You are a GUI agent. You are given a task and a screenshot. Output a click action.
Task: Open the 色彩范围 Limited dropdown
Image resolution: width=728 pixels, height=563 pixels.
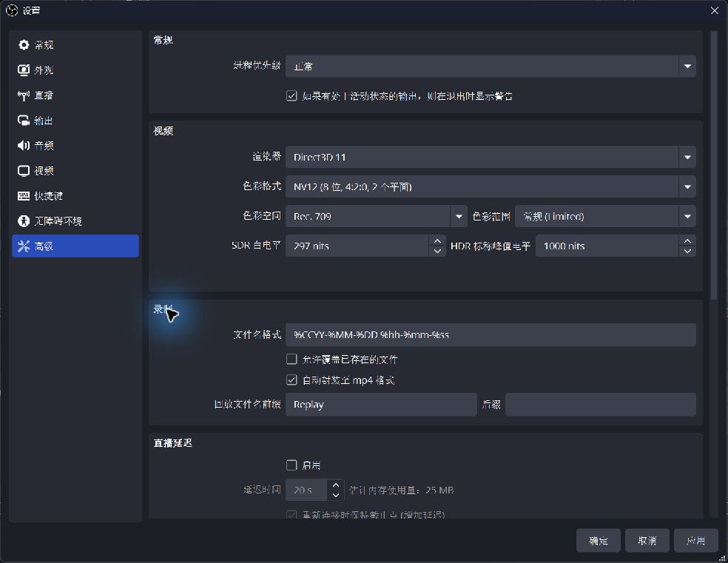point(605,216)
